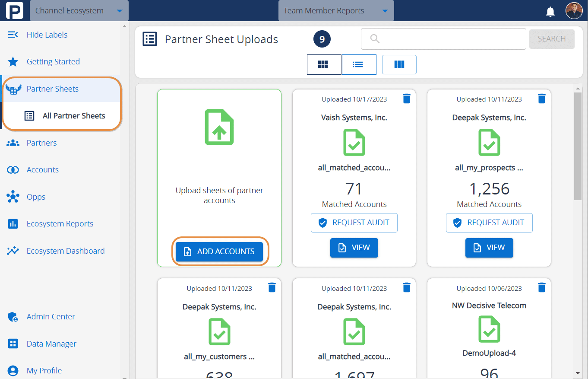Delete the Vaish Systems upload with the trash icon
This screenshot has width=588, height=379.
406,98
